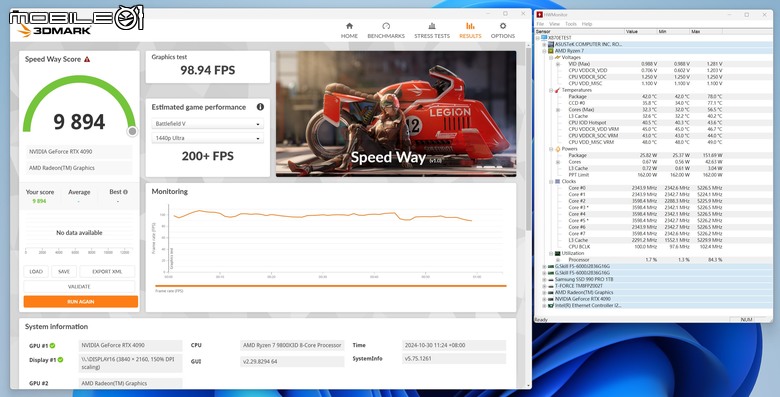Click the VALIDATE button

pos(79,287)
